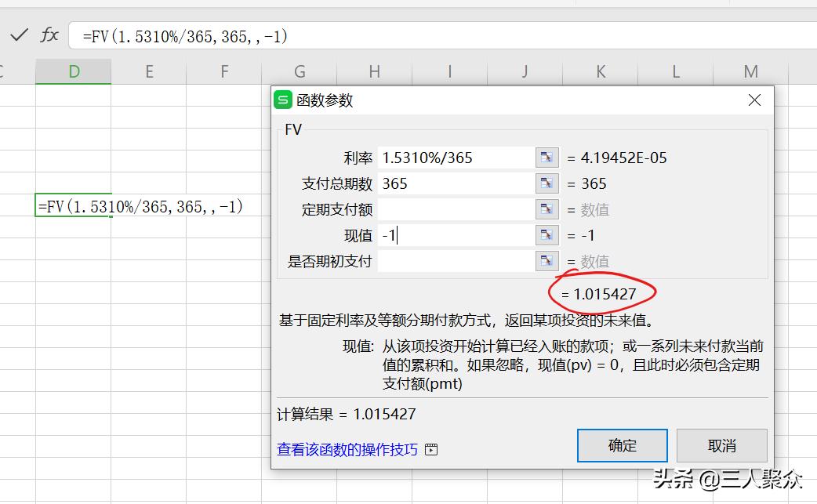Click the 现值 parameter explanation text
Image resolution: width=817 pixels, height=504 pixels.
click(572, 365)
